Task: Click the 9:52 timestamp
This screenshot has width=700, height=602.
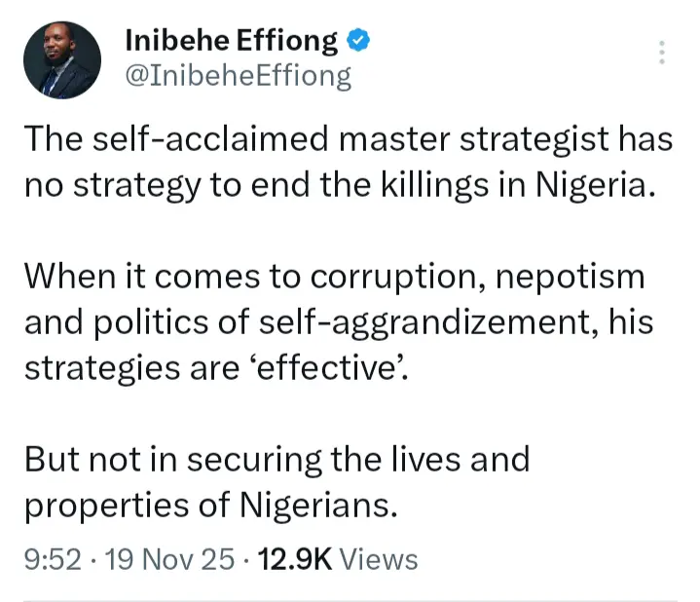Action: 53,559
